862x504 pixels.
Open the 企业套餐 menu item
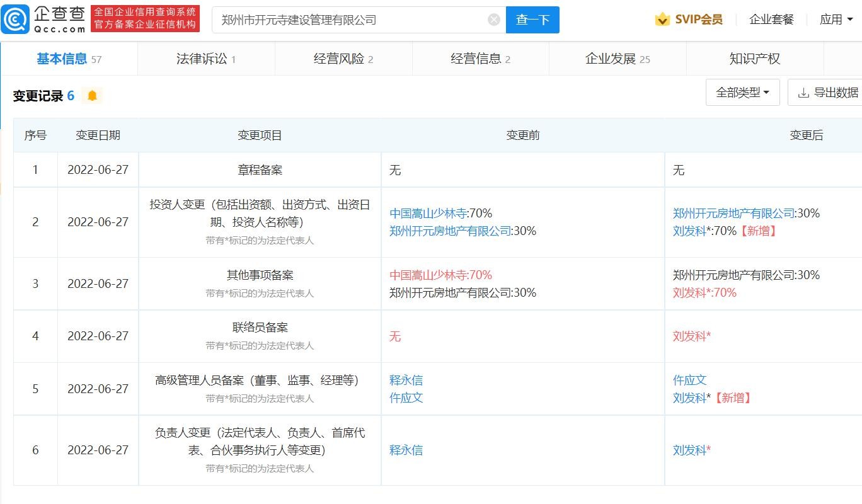pos(771,20)
